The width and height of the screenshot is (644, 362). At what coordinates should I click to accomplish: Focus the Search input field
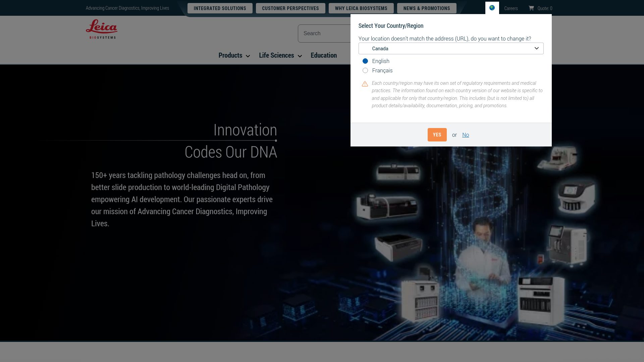click(324, 34)
